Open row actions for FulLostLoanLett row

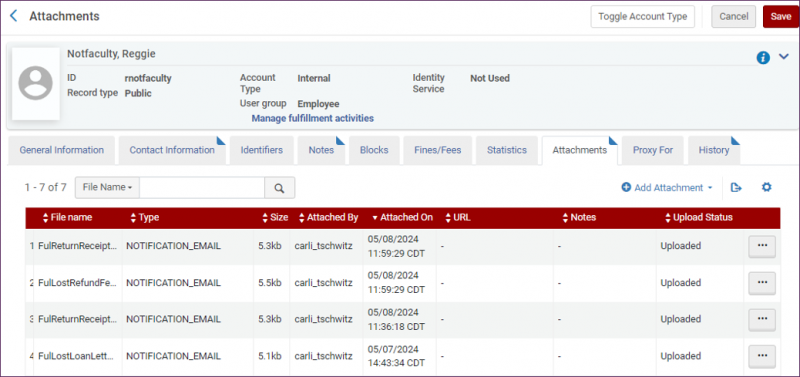[762, 356]
